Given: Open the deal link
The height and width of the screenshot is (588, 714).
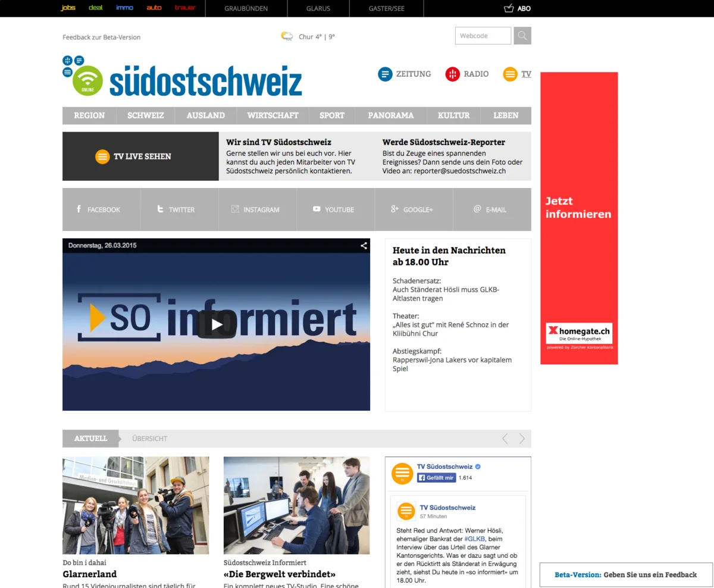Looking at the screenshot, I should [x=96, y=8].
